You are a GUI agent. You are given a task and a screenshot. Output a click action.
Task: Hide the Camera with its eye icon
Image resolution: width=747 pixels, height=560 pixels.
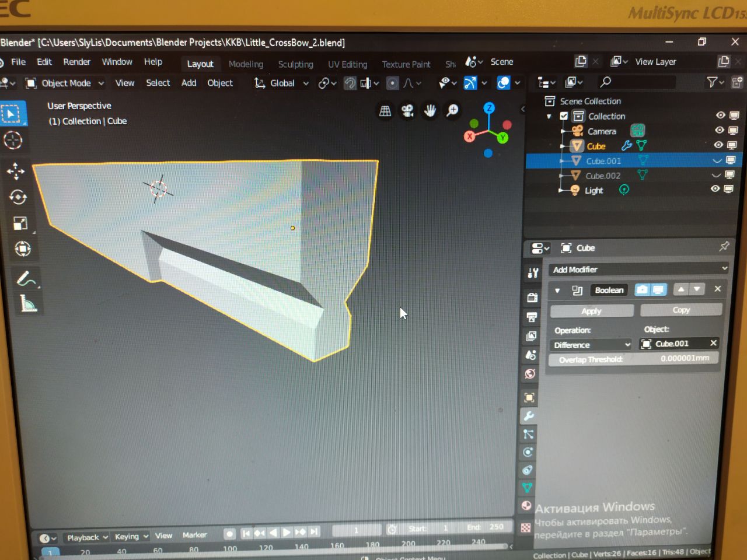(x=720, y=130)
